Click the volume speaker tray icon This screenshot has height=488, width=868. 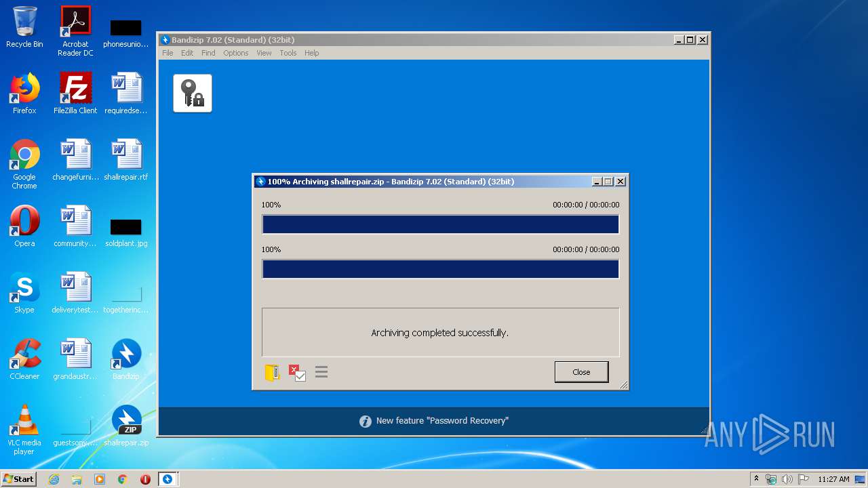pos(787,479)
